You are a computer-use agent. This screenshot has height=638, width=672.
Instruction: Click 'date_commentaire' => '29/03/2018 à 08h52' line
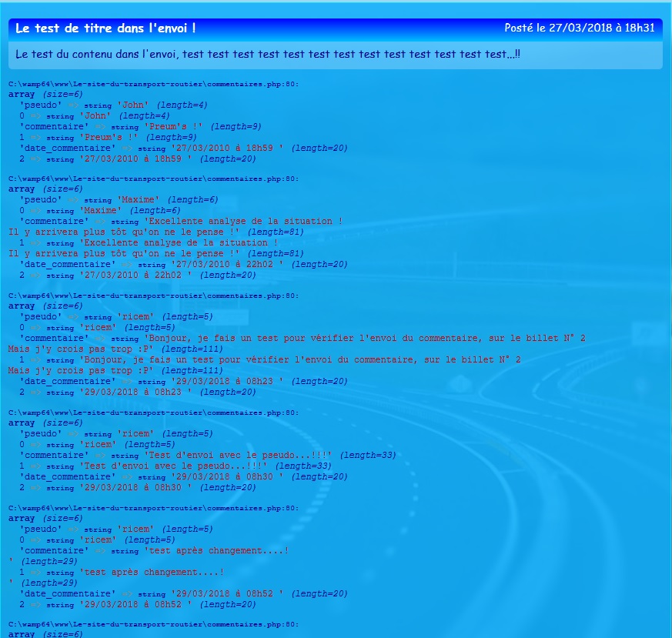point(183,594)
